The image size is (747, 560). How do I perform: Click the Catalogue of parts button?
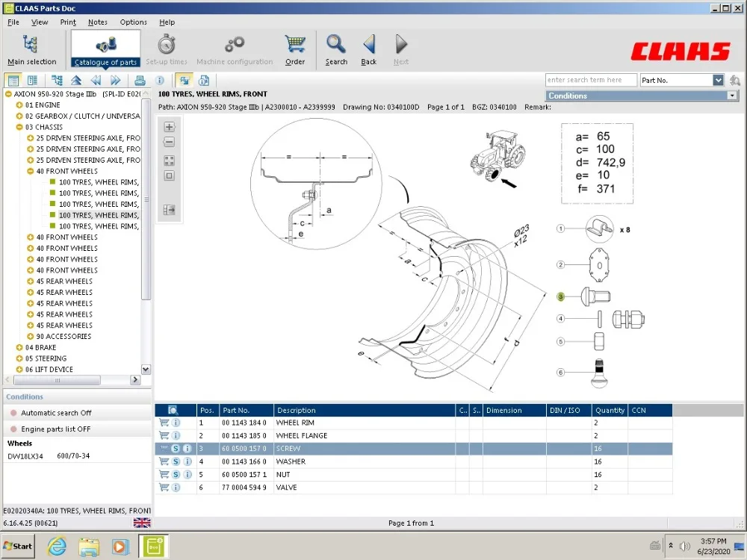(x=106, y=49)
